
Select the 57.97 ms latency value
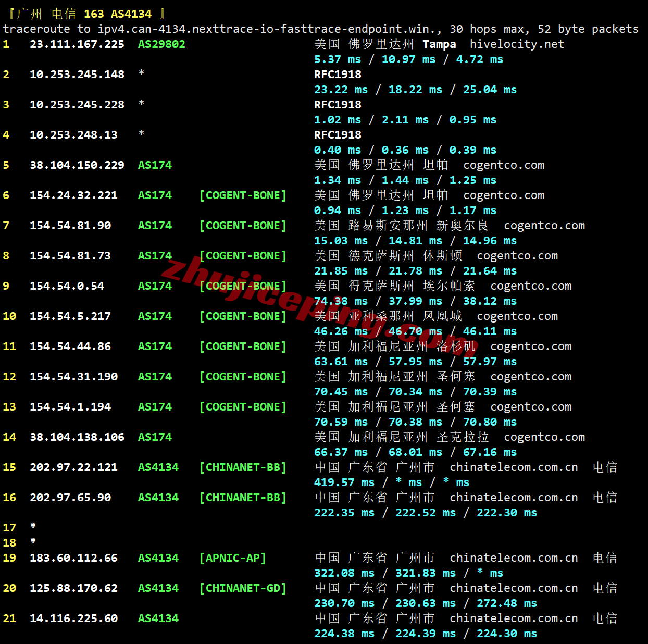click(x=490, y=362)
